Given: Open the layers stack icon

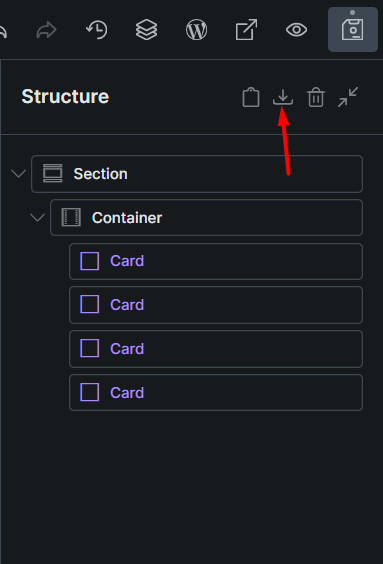Looking at the screenshot, I should click(146, 29).
